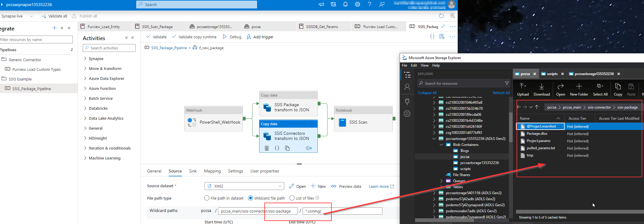644x224 pixels.
Task: Click the Debug button
Action: pos(232,37)
